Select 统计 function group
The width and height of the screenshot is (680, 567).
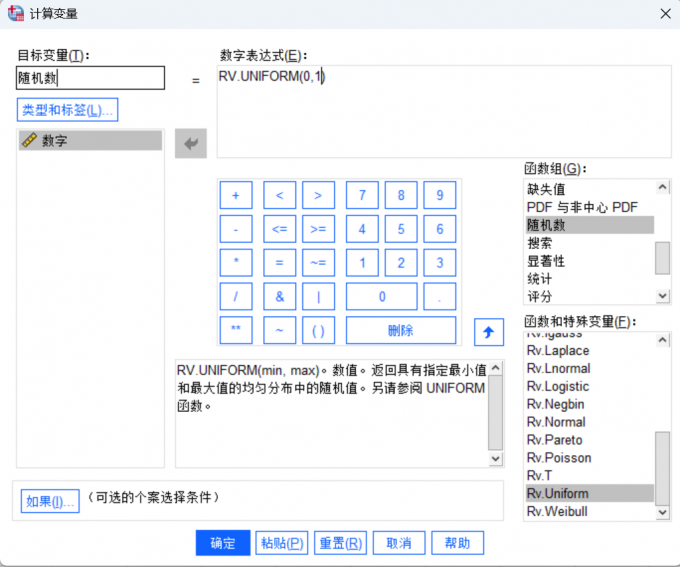pos(589,279)
